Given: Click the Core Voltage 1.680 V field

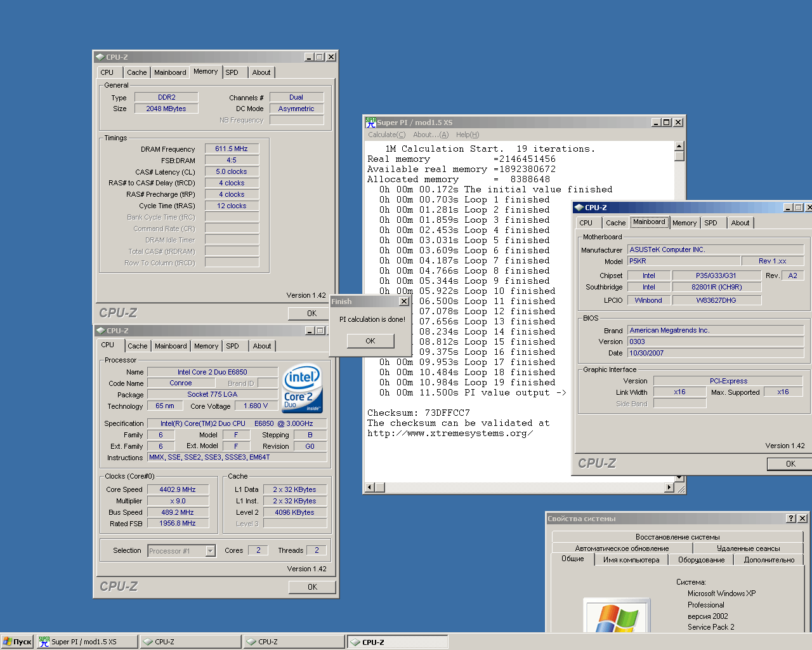Looking at the screenshot, I should pos(256,406).
